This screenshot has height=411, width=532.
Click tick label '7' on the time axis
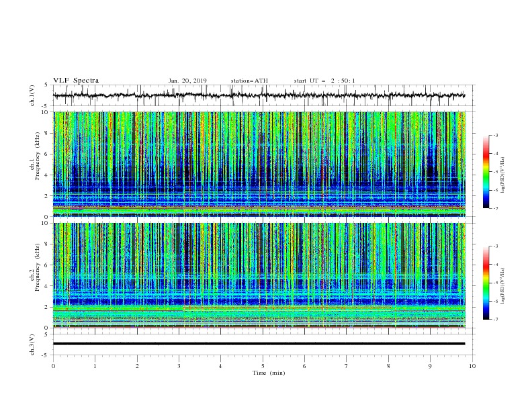tap(347, 366)
